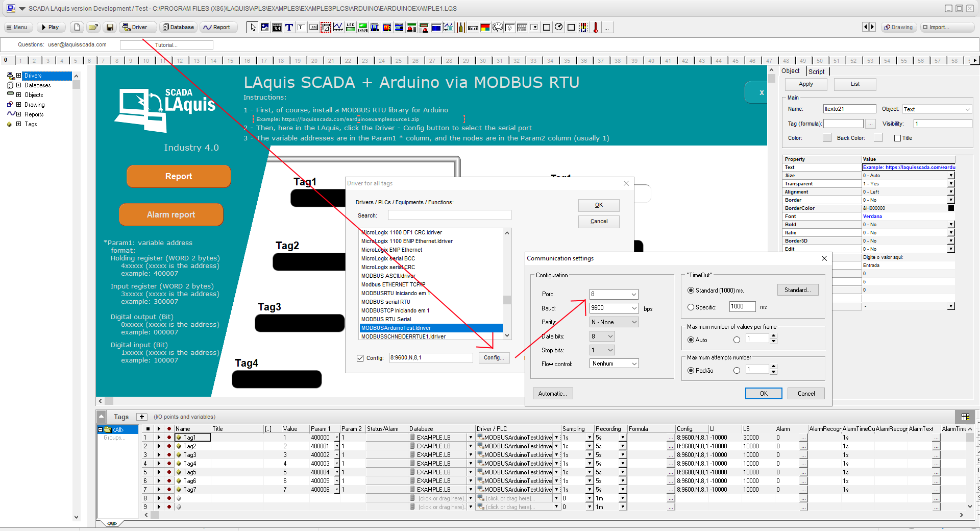Select the OK button object tool

click(313, 27)
